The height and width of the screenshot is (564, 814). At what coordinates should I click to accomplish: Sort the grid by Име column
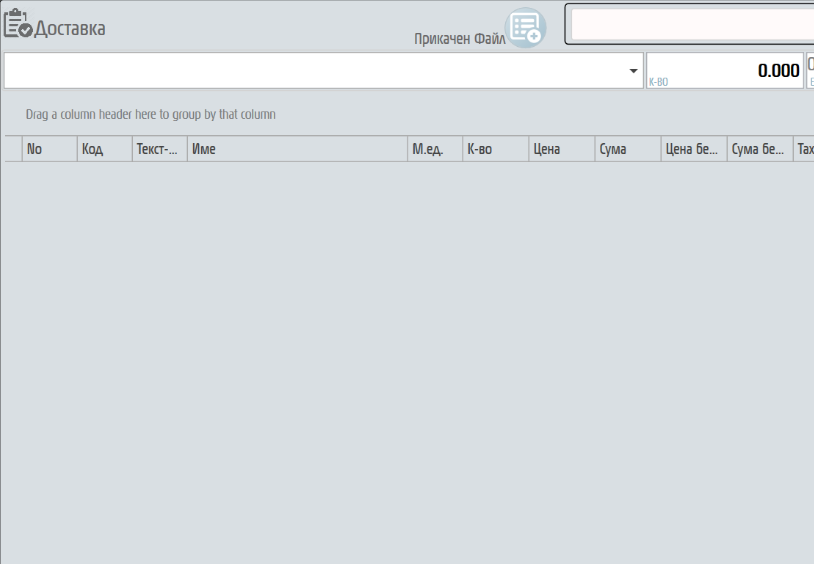click(x=296, y=149)
